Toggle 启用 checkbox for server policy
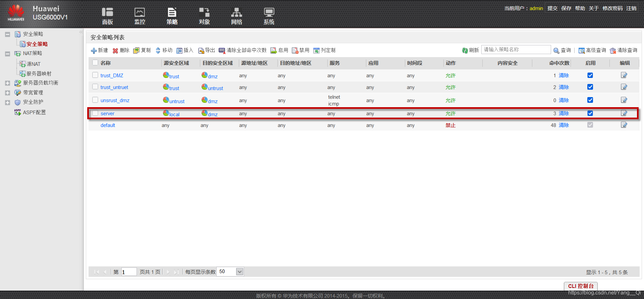The height and width of the screenshot is (299, 644). point(590,113)
